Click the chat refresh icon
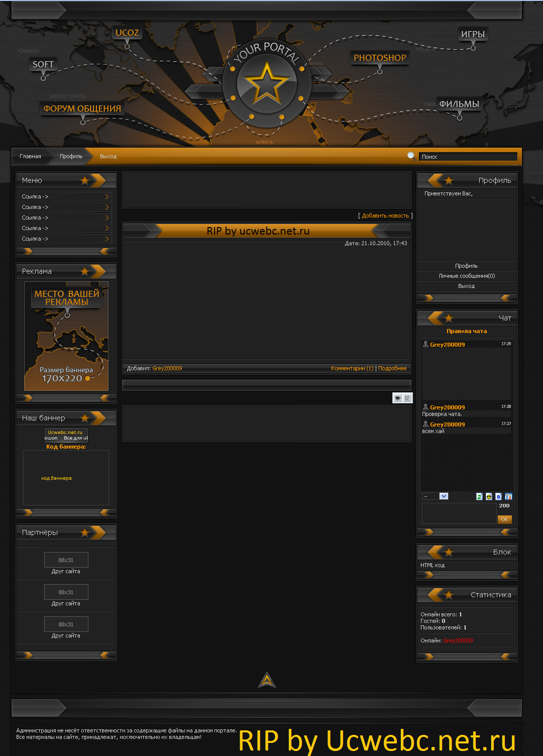The image size is (543, 756). 479,496
